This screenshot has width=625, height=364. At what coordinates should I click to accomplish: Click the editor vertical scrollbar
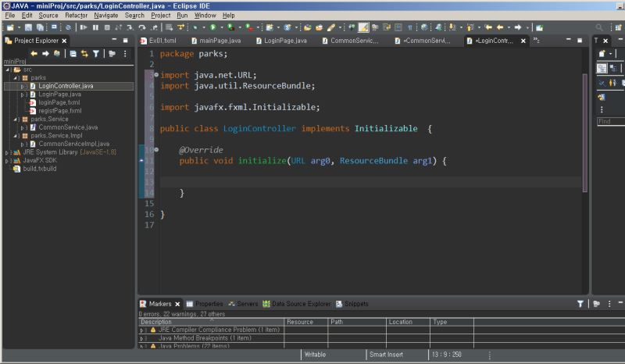(x=585, y=133)
